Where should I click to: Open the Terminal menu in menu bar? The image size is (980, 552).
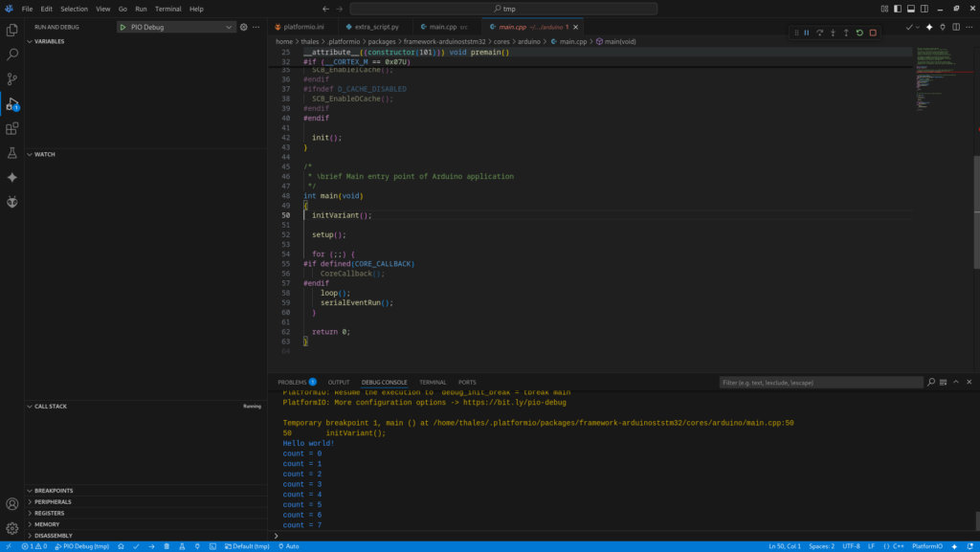pyautogui.click(x=167, y=9)
